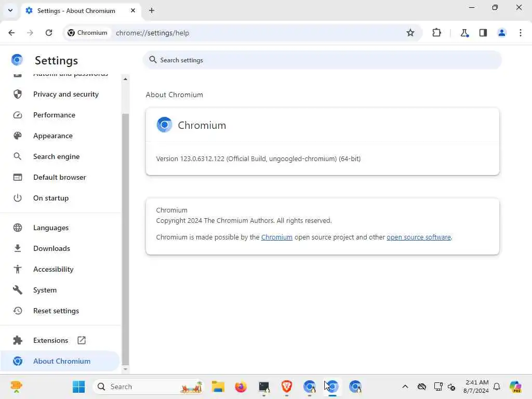The height and width of the screenshot is (399, 532).
Task: Click the sidebar scrollbar up arrow
Action: pos(125,79)
